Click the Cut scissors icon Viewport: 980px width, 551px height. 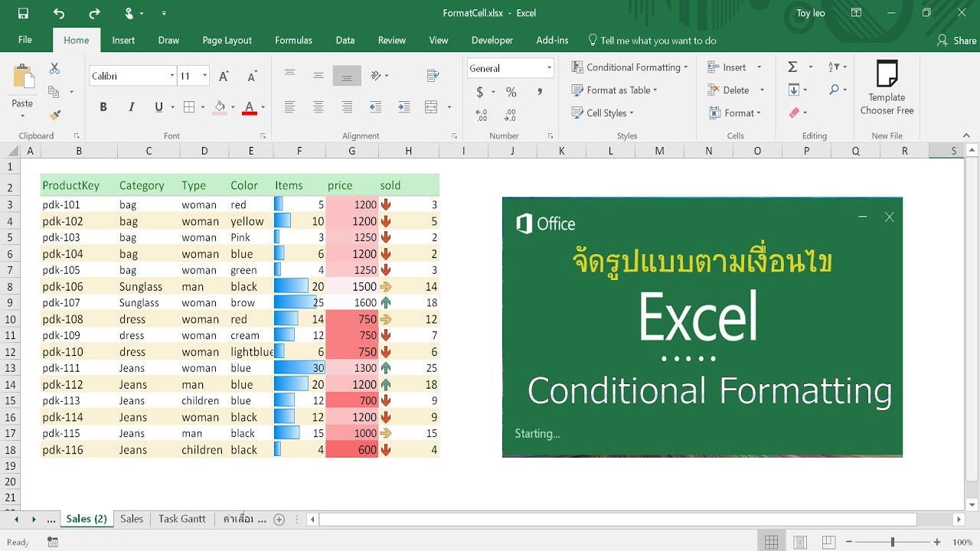pos(54,69)
